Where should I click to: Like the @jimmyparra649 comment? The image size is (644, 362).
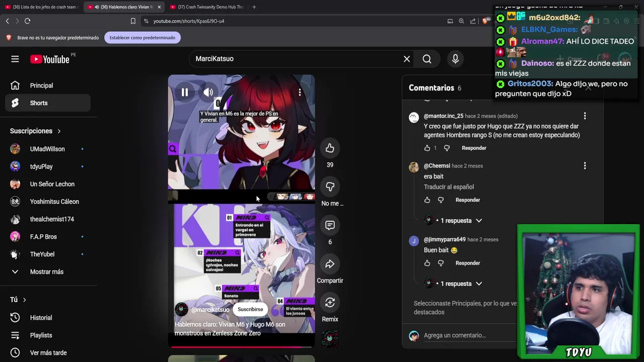(x=427, y=263)
